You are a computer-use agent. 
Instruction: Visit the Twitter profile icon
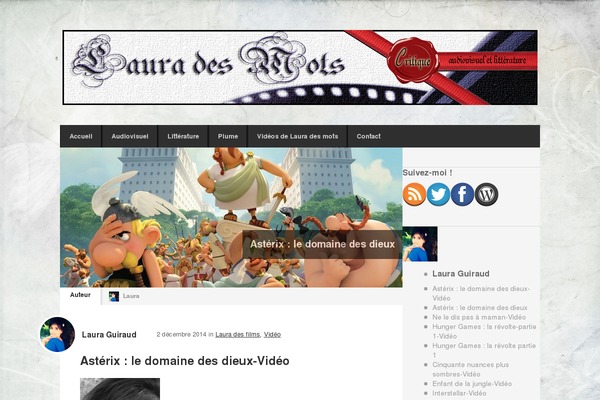(x=438, y=194)
